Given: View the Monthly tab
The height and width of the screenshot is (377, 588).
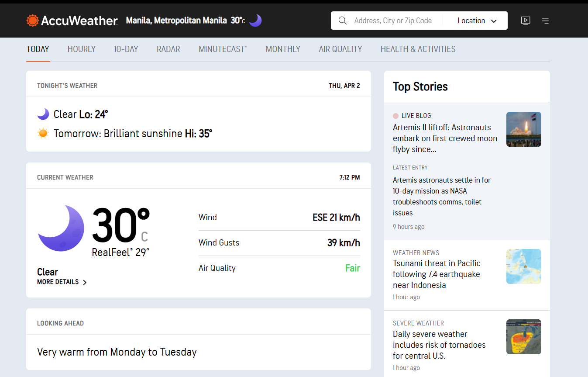Looking at the screenshot, I should click(x=283, y=49).
